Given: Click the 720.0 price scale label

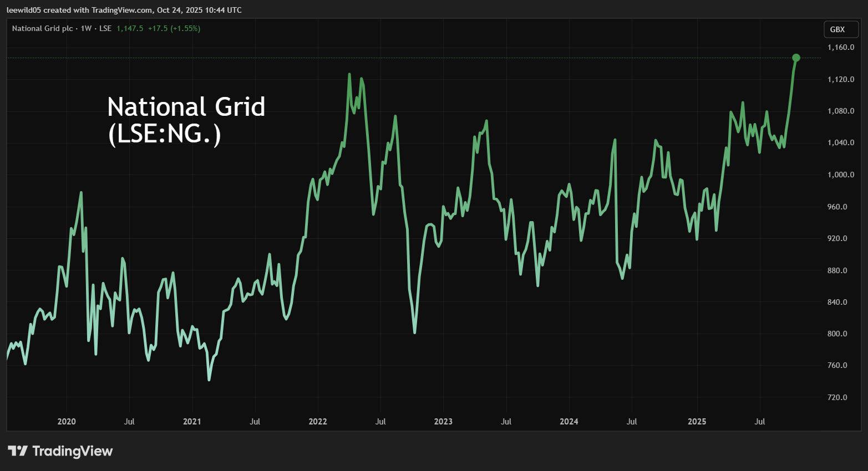Looking at the screenshot, I should point(837,397).
